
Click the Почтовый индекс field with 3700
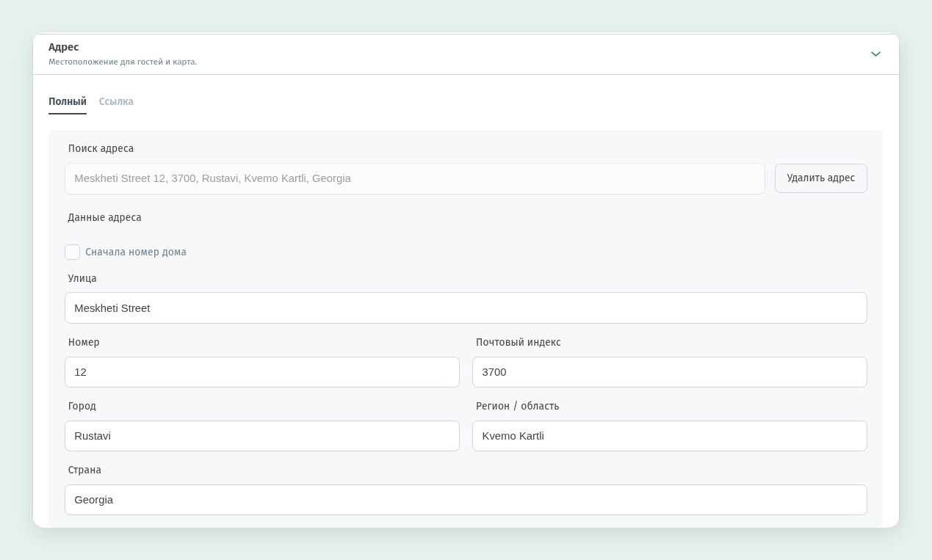670,372
